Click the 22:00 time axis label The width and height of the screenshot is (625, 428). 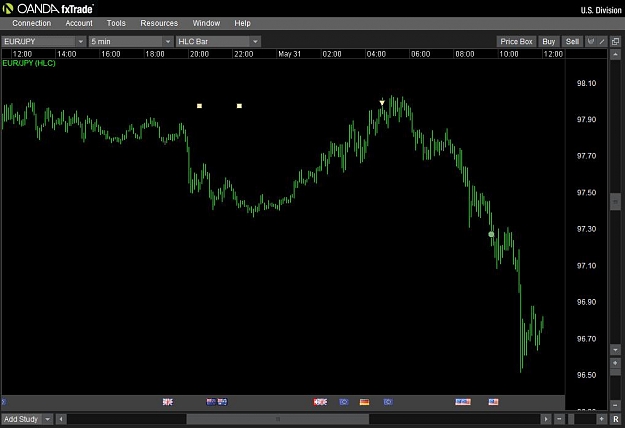(244, 54)
